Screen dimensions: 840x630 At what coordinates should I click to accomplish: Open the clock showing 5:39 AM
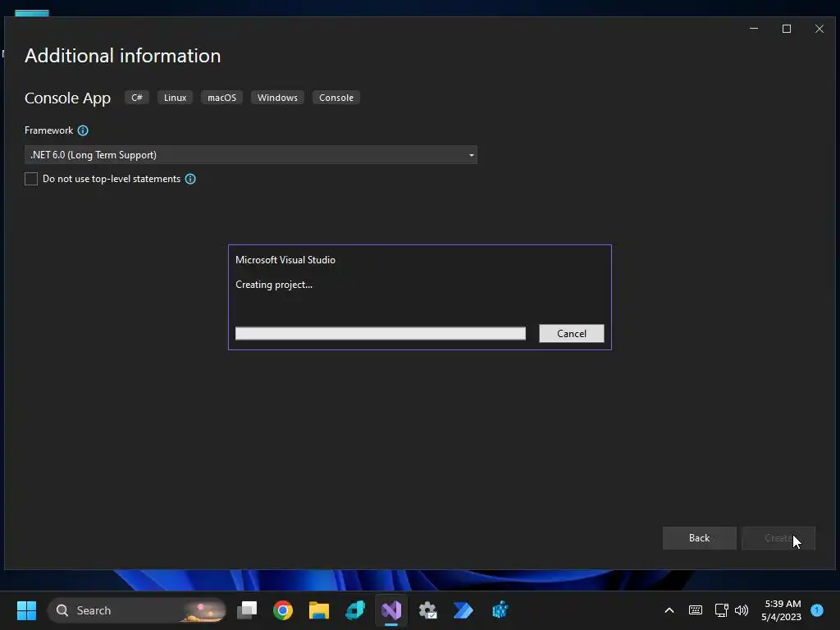782,610
